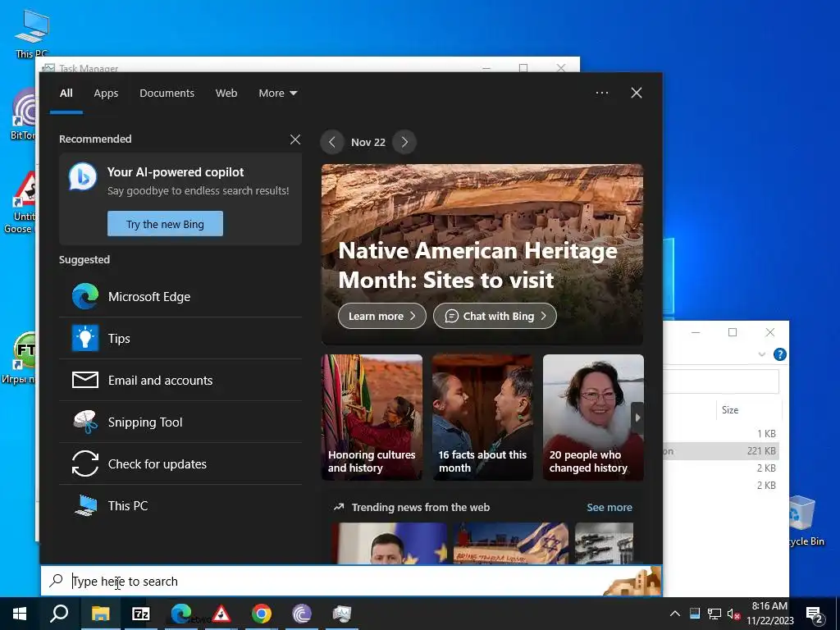This screenshot has width=840, height=630.
Task: Open 16 facts about this month card
Action: (482, 418)
